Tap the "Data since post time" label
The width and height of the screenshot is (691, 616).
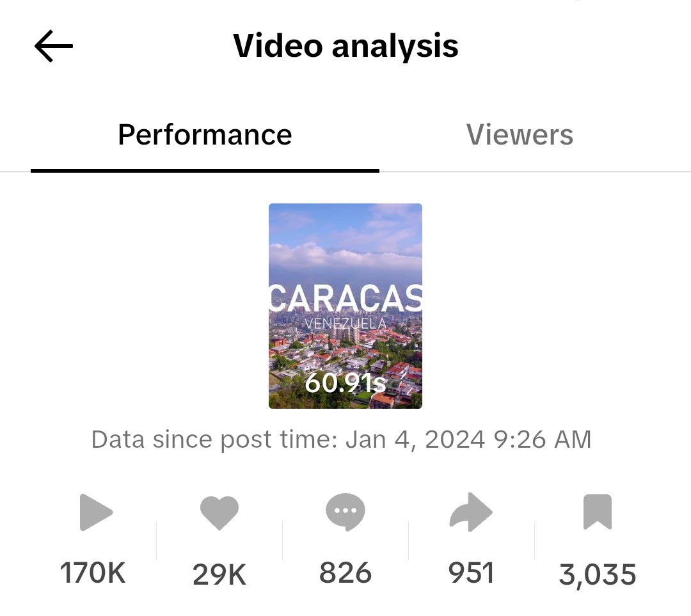(x=215, y=440)
